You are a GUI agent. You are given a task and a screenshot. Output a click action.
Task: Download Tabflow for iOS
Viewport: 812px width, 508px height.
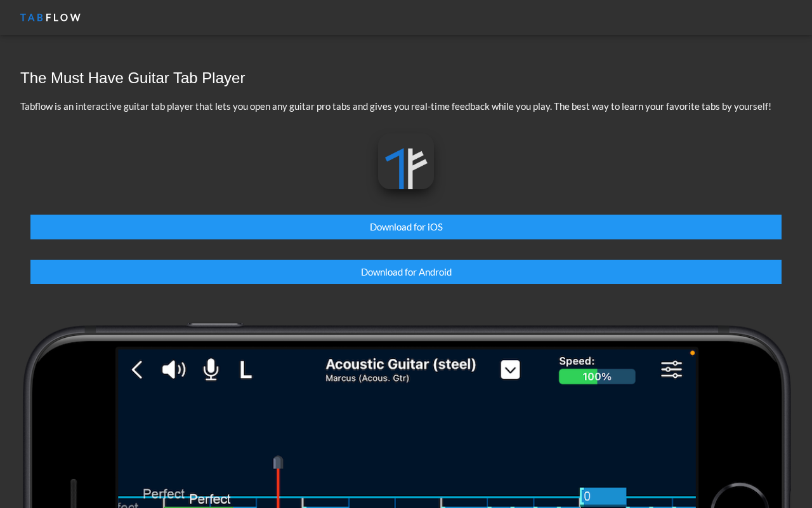click(406, 227)
